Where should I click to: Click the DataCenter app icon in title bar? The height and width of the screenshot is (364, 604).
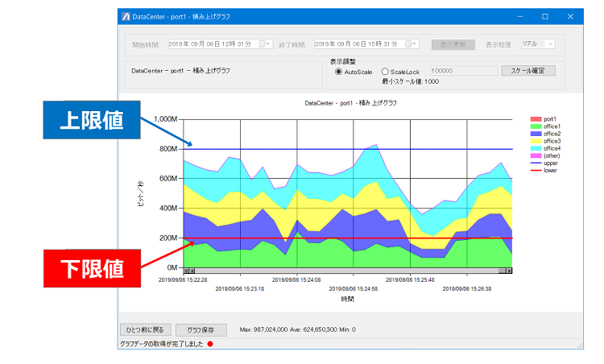point(126,17)
